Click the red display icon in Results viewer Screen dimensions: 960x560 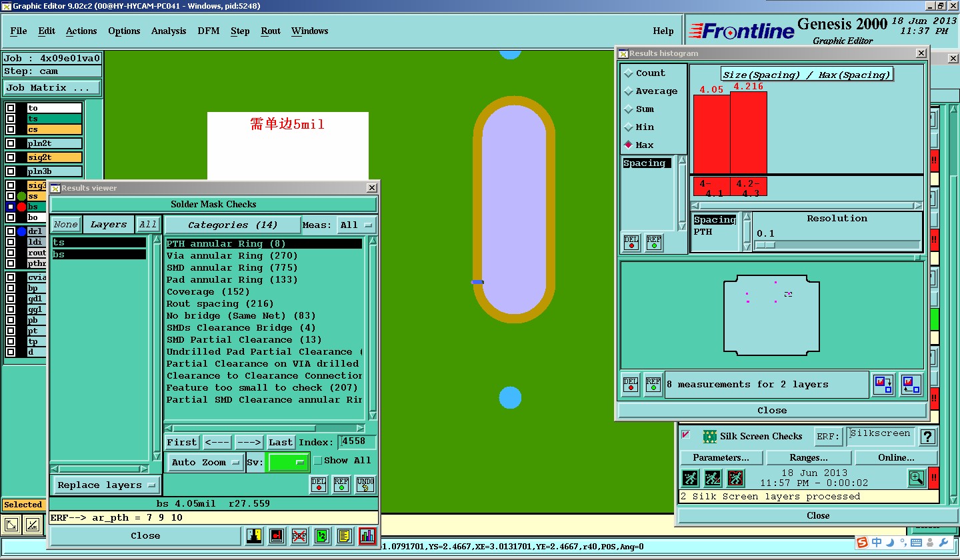(277, 535)
